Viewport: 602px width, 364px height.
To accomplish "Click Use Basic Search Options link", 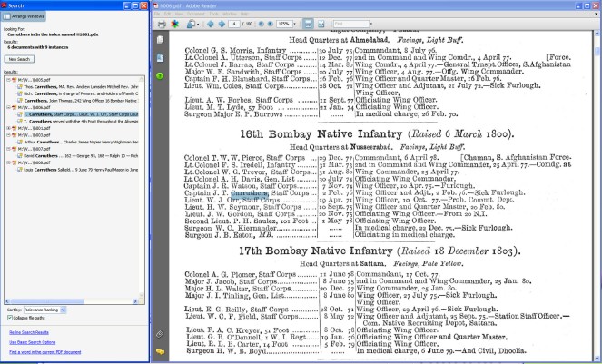I will (33, 342).
